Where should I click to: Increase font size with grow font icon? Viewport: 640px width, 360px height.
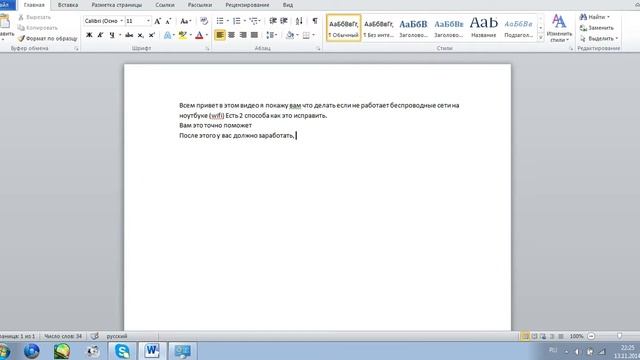[x=158, y=21]
